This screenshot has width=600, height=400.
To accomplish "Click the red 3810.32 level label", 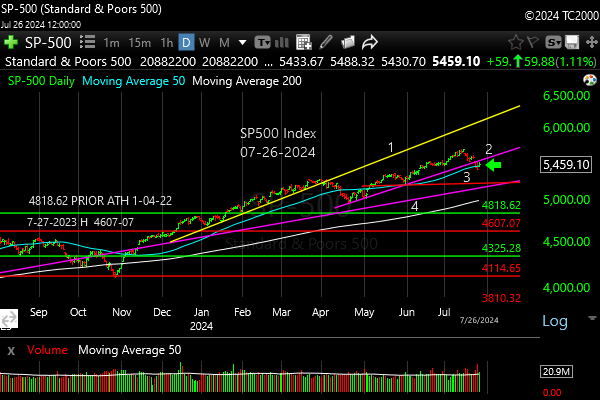I will 501,298.
